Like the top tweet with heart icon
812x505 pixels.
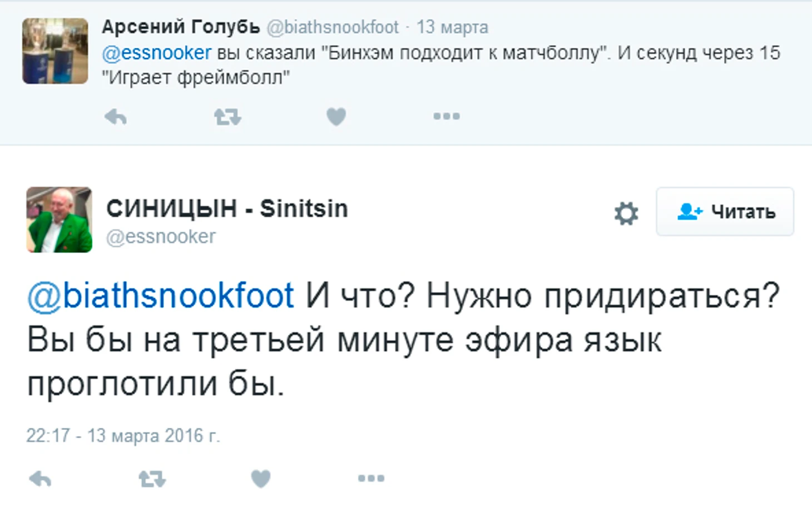(x=336, y=117)
